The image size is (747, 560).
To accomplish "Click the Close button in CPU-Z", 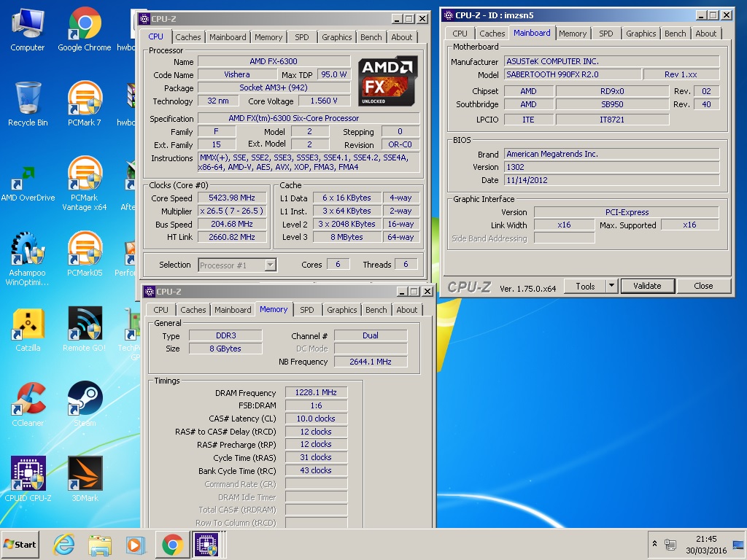I will point(703,286).
